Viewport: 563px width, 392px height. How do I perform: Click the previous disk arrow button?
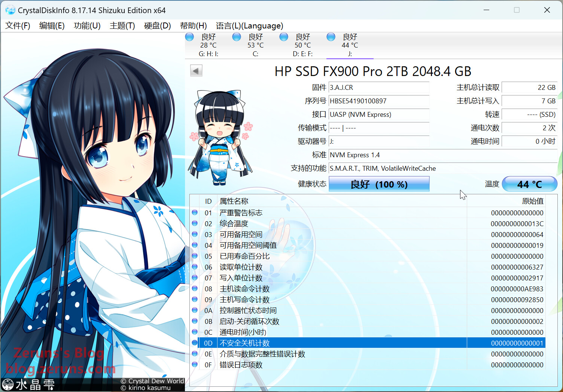[x=196, y=70]
